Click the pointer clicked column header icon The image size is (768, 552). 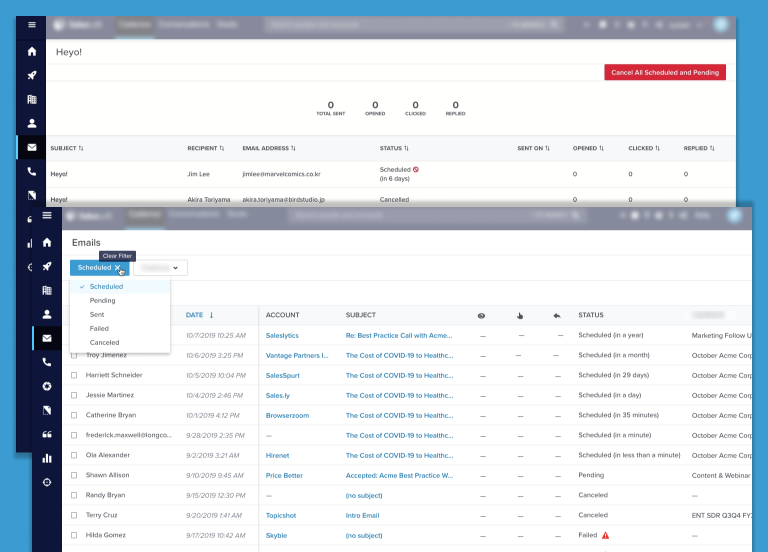tap(520, 316)
